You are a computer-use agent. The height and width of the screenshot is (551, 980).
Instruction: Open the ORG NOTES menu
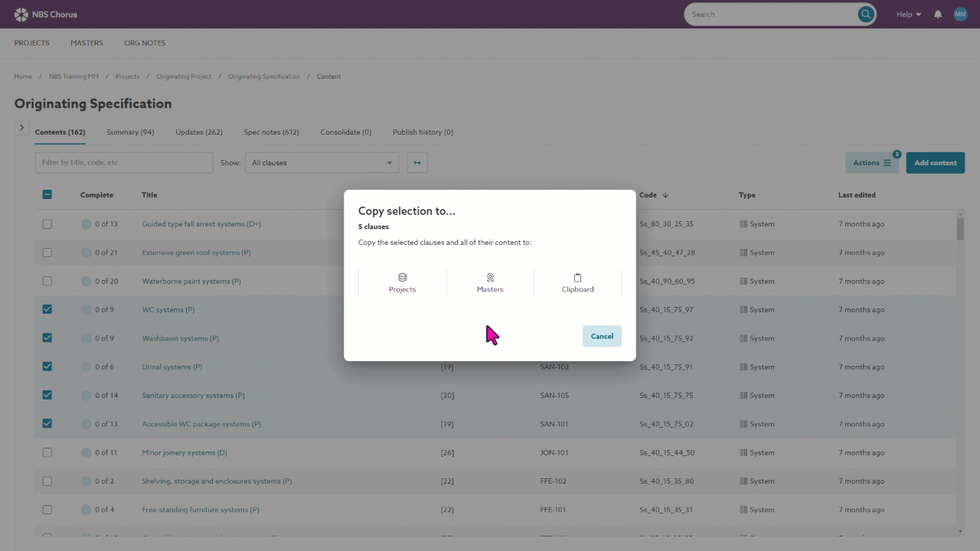[145, 43]
